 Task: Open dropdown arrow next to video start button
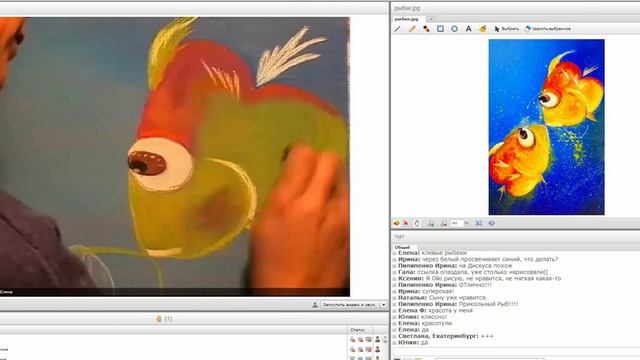tap(383, 305)
